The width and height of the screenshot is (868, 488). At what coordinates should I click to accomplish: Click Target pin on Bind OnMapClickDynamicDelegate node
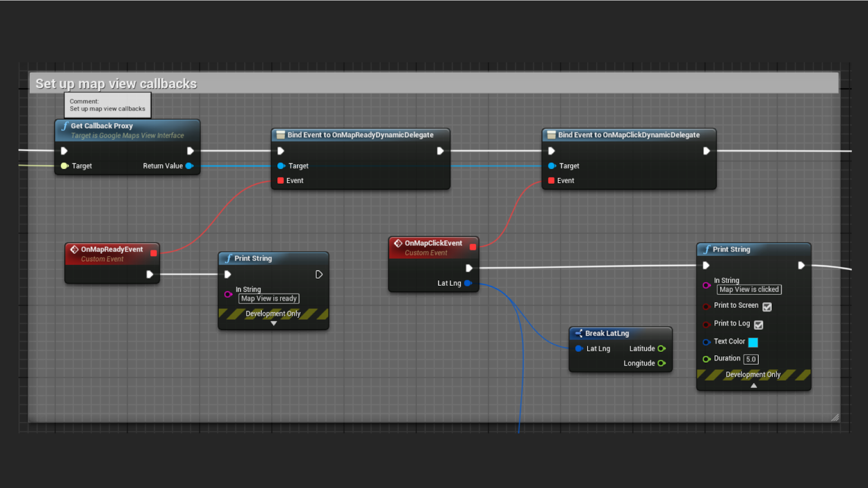(x=552, y=166)
